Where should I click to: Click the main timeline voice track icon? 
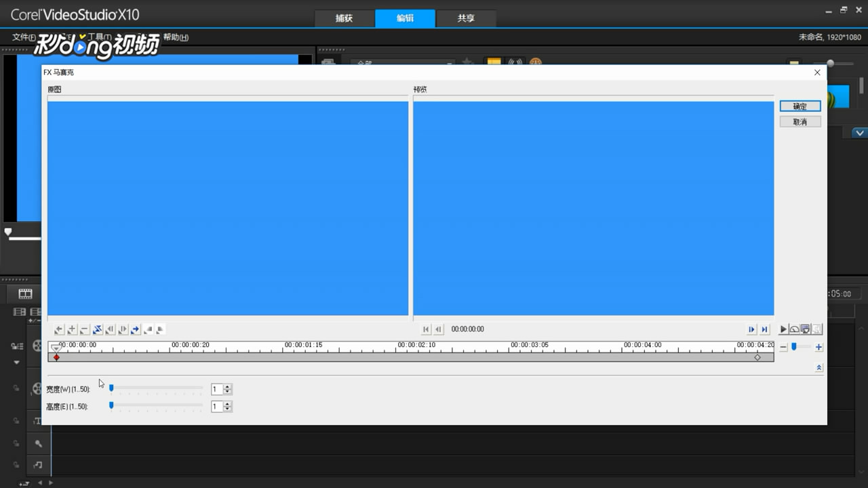[38, 443]
